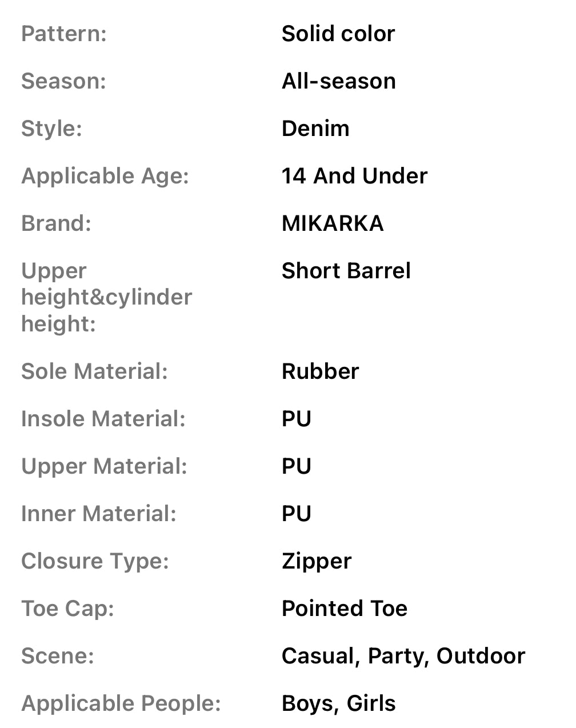Tap the Inner Material PU value
Image resolution: width=576 pixels, height=728 pixels.
pyautogui.click(x=297, y=514)
